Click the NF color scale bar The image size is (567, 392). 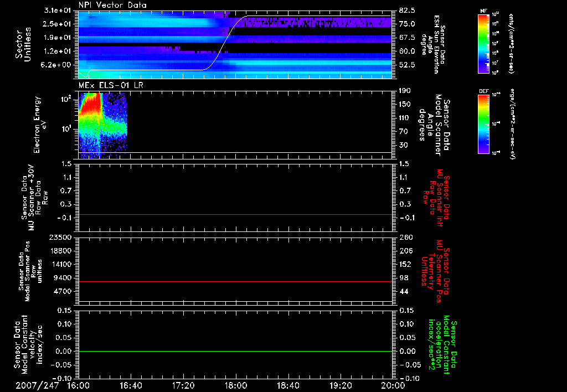click(x=483, y=44)
